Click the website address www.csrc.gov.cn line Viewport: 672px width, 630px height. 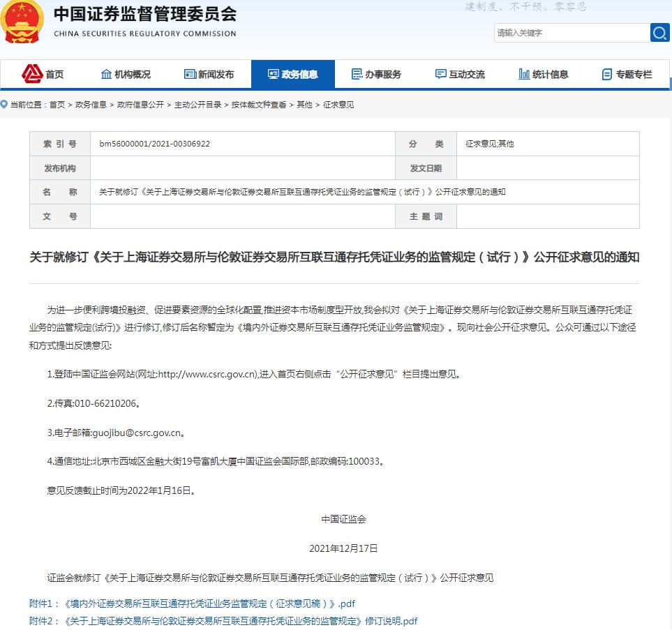(x=255, y=374)
